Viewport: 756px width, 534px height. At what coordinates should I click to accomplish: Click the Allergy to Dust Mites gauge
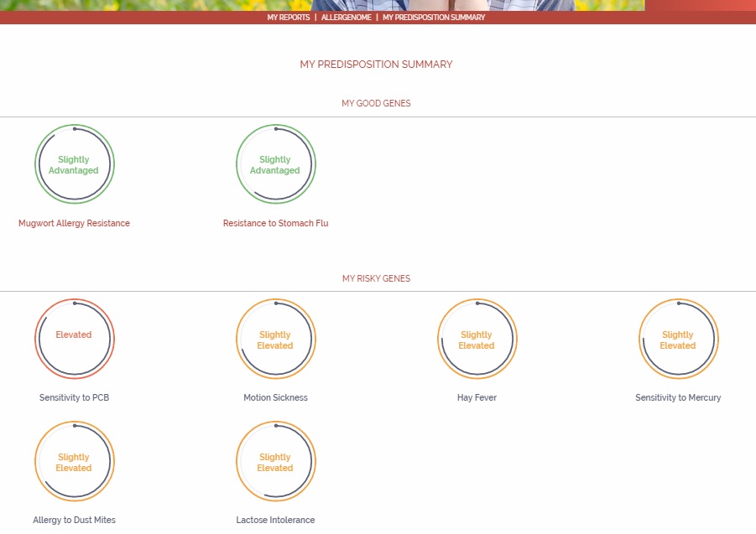pos(75,461)
